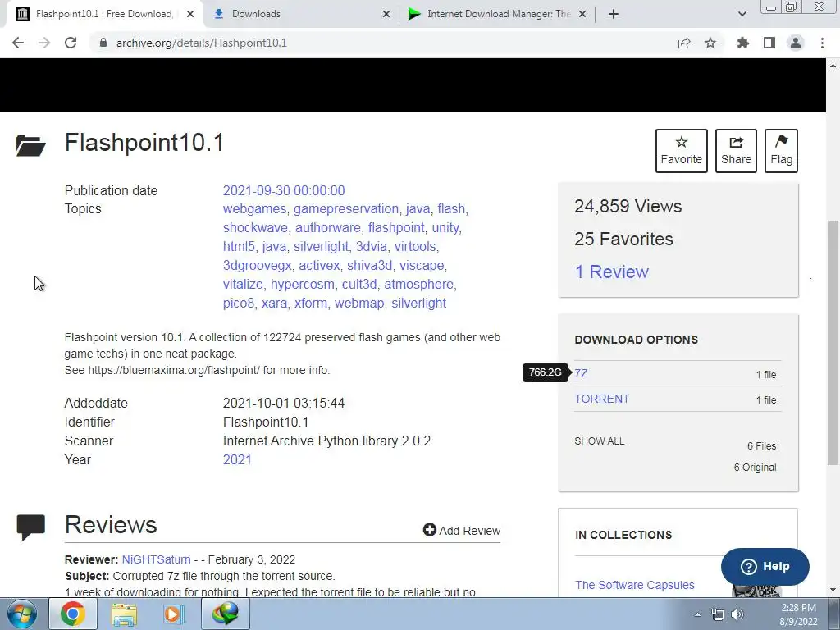Open the webmap topic link
Viewport: 840px width, 630px height.
click(359, 303)
